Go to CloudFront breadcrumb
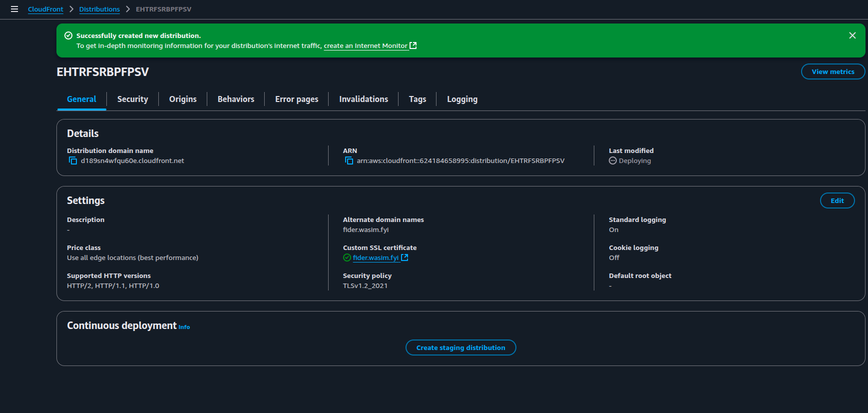 click(45, 9)
